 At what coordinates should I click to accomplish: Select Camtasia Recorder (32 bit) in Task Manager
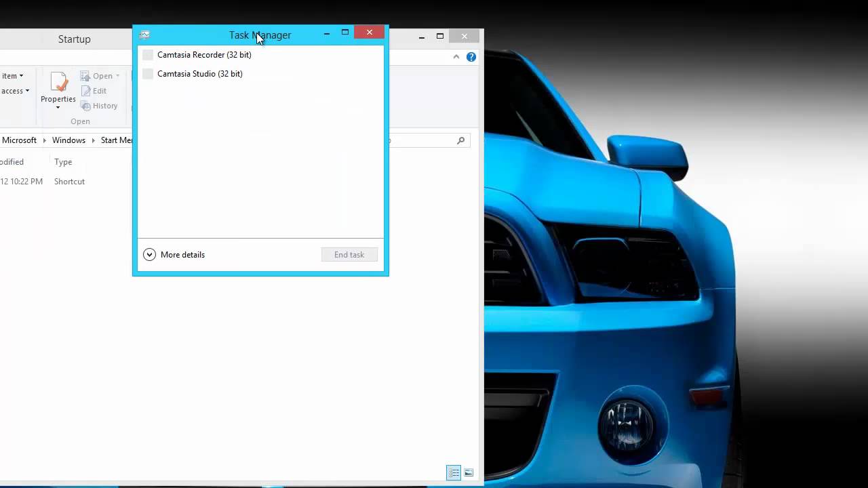tap(260, 55)
